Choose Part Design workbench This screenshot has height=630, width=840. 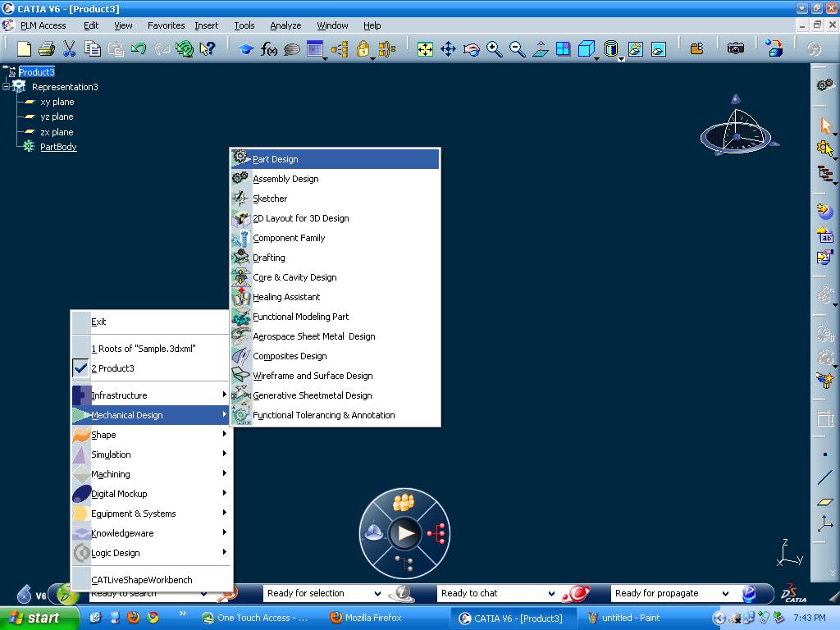click(336, 159)
